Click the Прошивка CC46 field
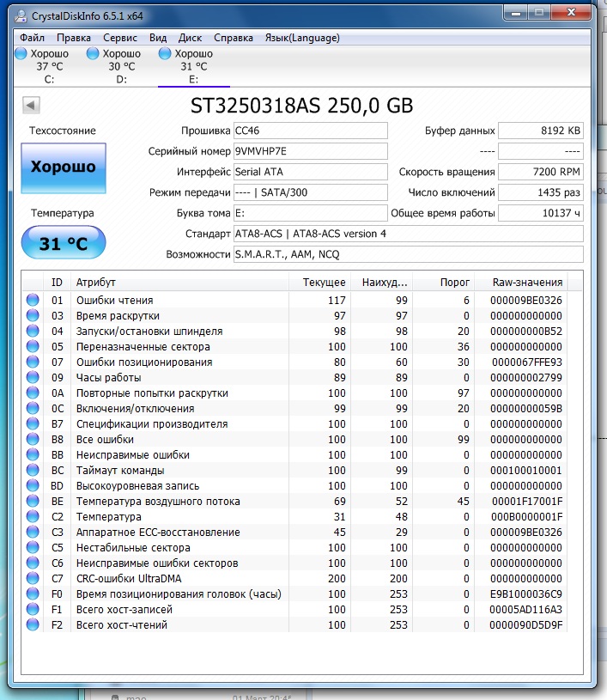The image size is (607, 700). click(x=310, y=131)
